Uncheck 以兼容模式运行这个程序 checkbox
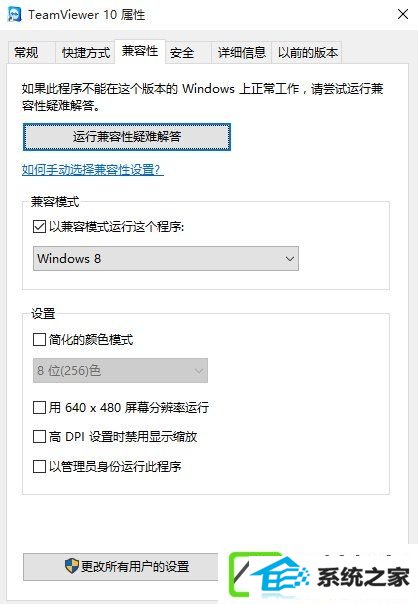 point(39,226)
